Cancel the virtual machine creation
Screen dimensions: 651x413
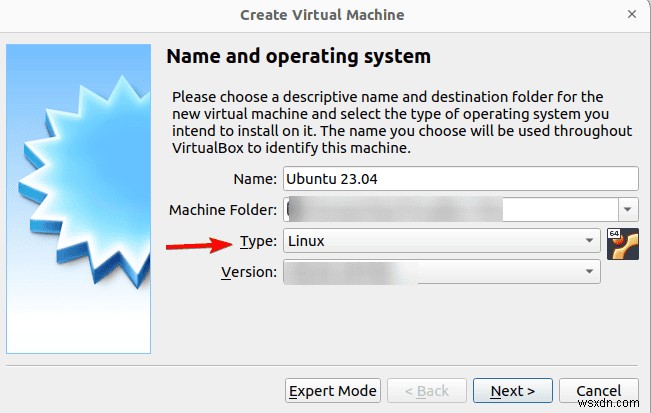tap(599, 391)
